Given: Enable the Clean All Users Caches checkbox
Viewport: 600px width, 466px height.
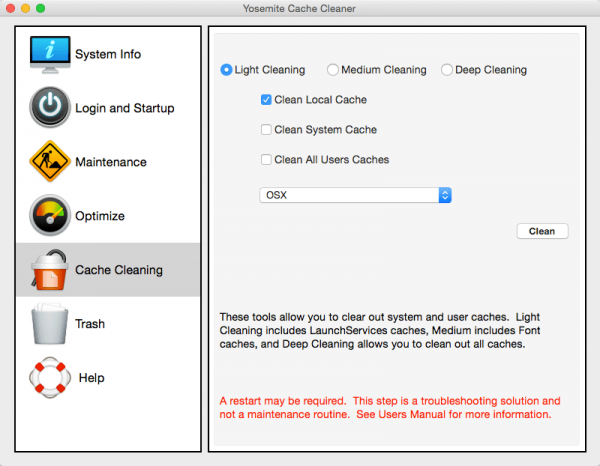Looking at the screenshot, I should click(x=266, y=160).
